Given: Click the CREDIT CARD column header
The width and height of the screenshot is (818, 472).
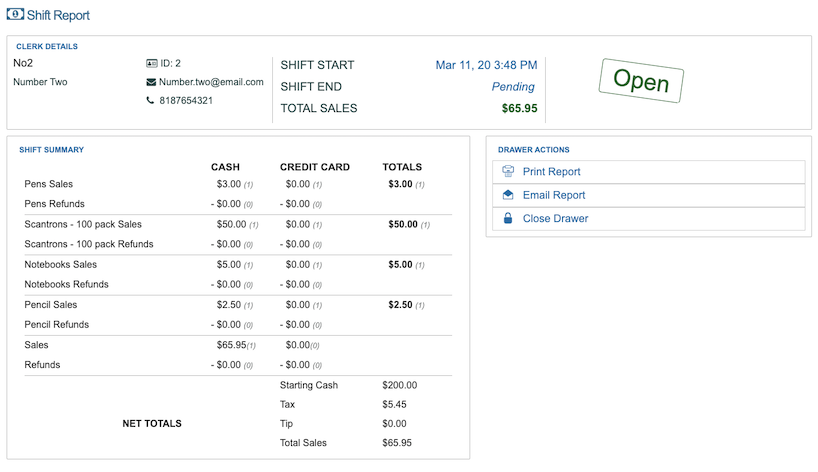Looking at the screenshot, I should click(x=315, y=167).
